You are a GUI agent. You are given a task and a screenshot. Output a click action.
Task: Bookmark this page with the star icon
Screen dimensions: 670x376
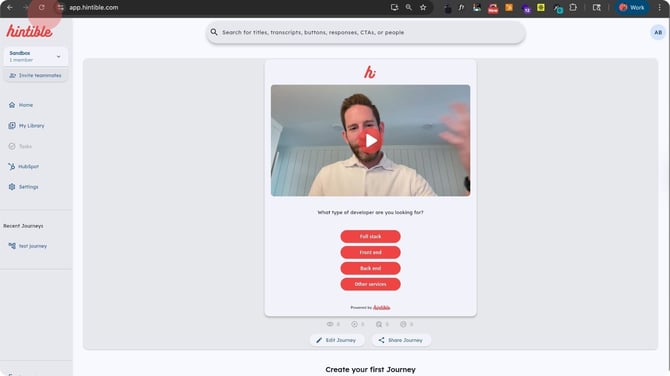pyautogui.click(x=423, y=7)
